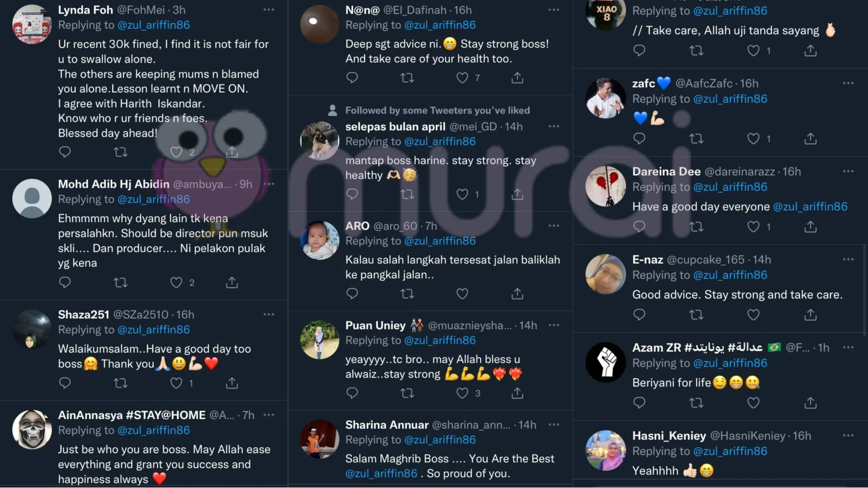This screenshot has height=488, width=868.
Task: Retweet Mohd Adib Hj Abidin's reply
Action: coord(120,283)
